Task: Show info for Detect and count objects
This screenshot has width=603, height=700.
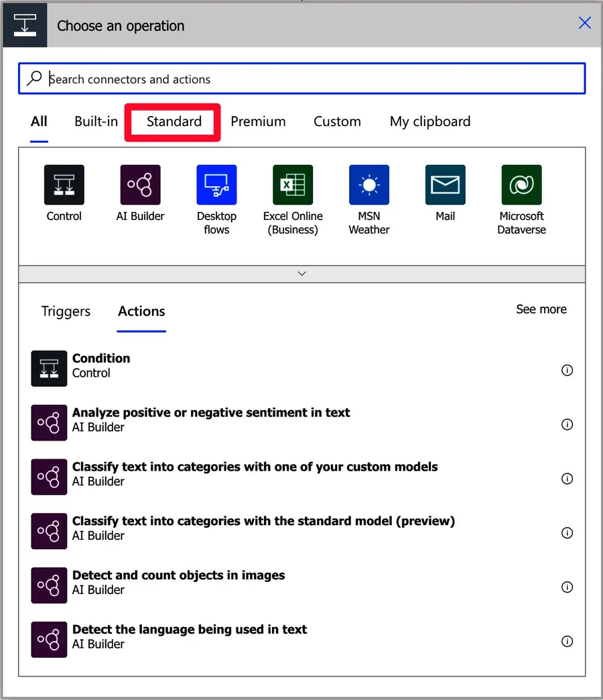Action: point(567,587)
